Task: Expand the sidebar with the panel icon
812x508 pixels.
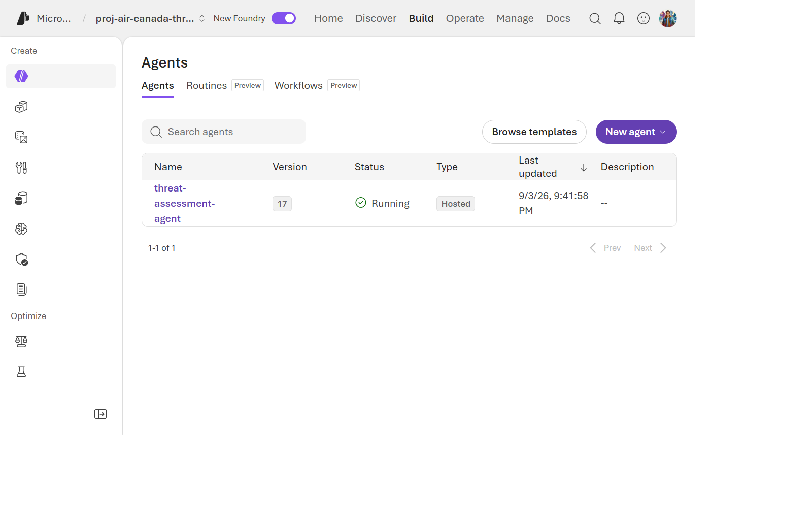Action: (x=100, y=414)
